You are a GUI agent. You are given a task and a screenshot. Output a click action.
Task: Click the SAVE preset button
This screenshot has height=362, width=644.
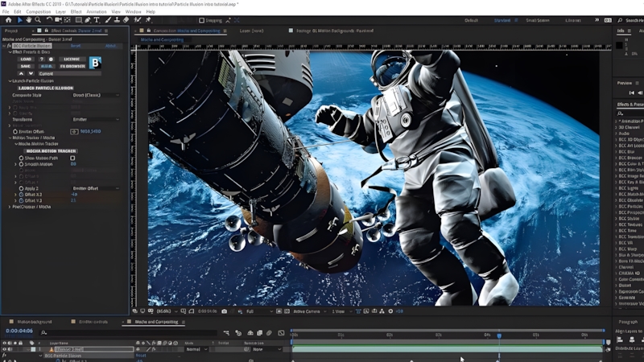pyautogui.click(x=26, y=66)
